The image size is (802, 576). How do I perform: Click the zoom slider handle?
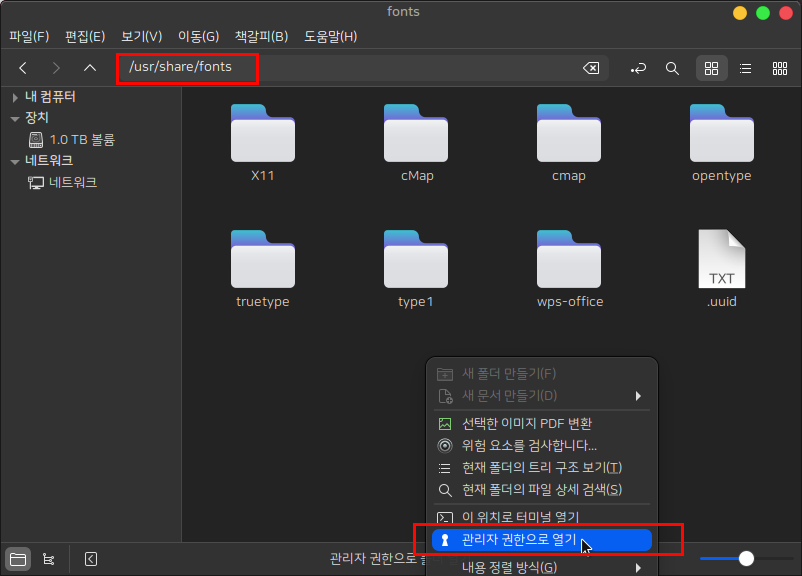tap(746, 558)
